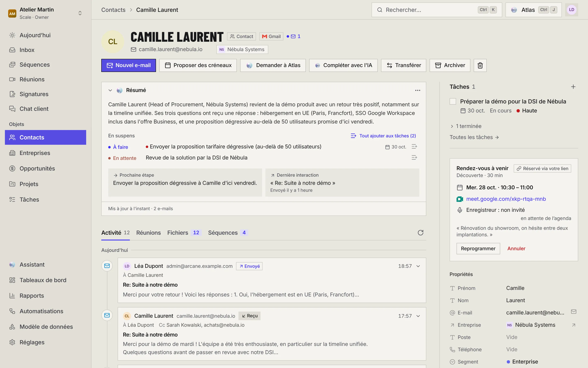Open the meet.google.com meeting link
This screenshot has height=368, width=588.
(x=506, y=199)
